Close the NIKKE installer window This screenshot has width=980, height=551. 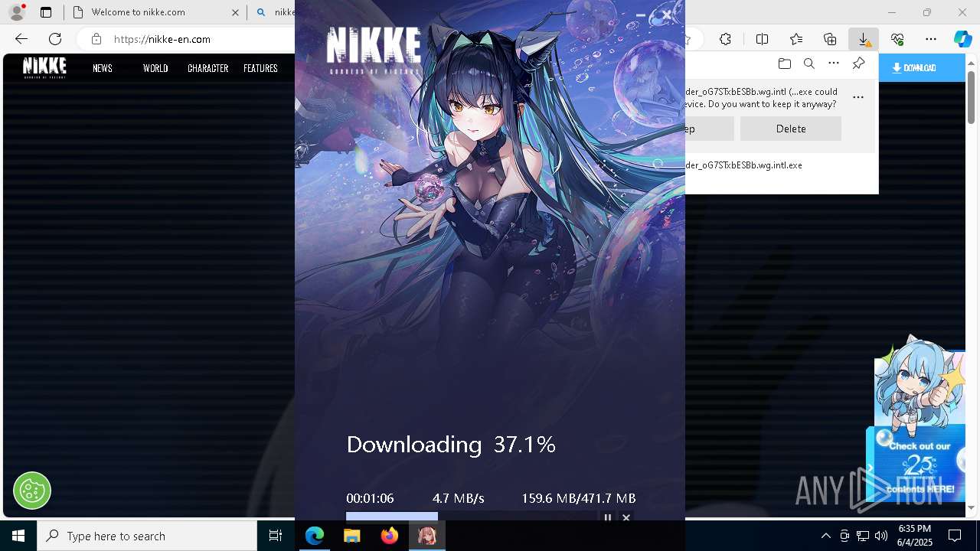pos(667,15)
